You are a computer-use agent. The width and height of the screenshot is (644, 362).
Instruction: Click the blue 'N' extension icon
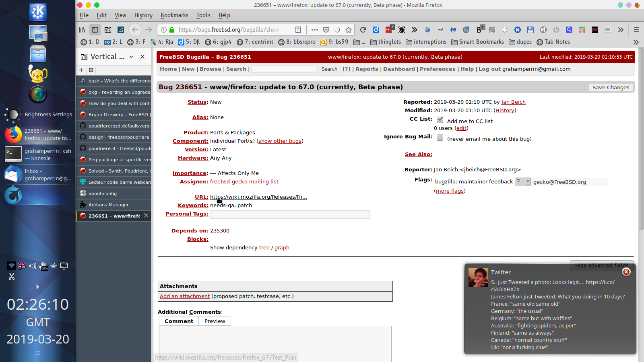click(518, 30)
